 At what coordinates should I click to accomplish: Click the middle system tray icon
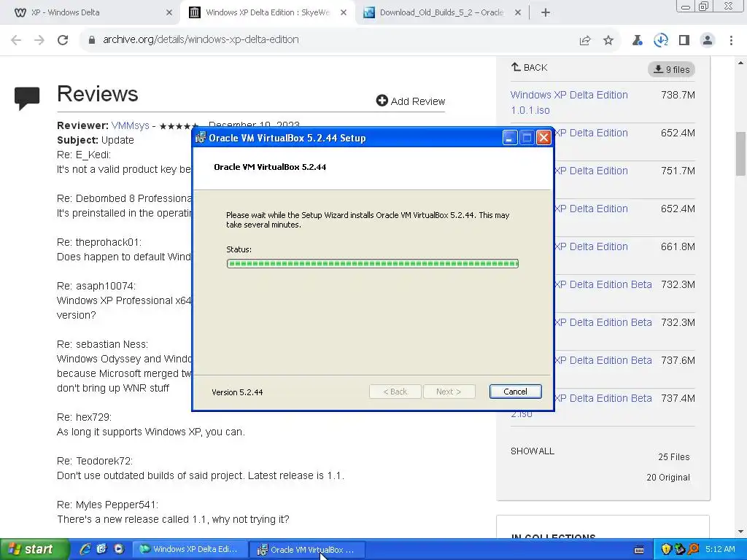tap(680, 549)
